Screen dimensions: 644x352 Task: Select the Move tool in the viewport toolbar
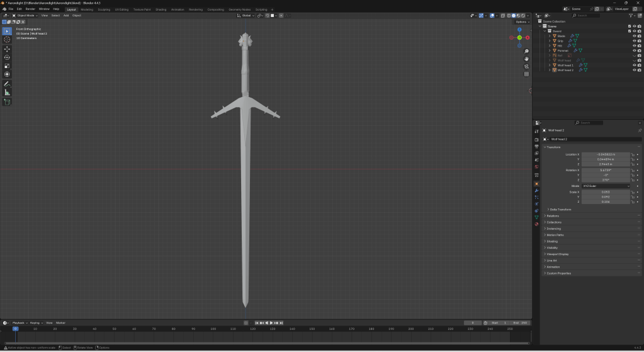8,49
